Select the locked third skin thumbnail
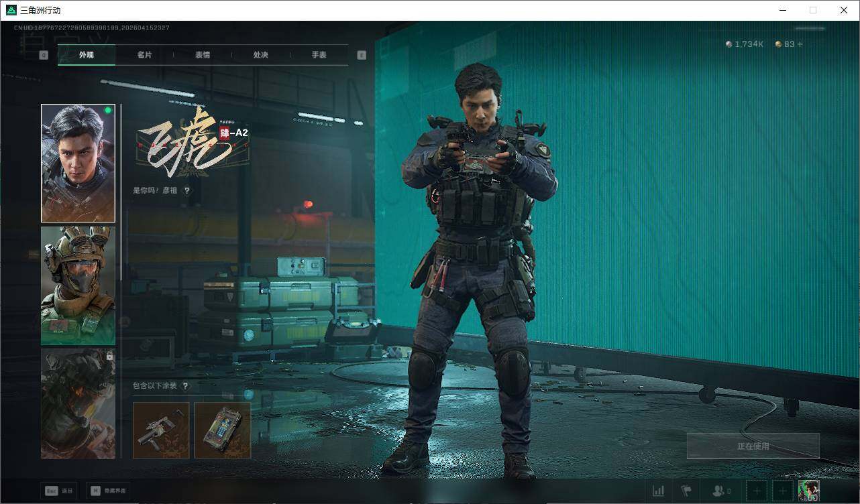860x504 pixels. [x=78, y=403]
